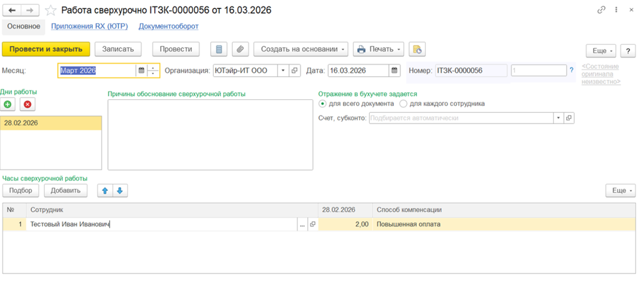Screen dimensions: 644x282
Task: Open the document movements report icon
Action: [x=218, y=49]
